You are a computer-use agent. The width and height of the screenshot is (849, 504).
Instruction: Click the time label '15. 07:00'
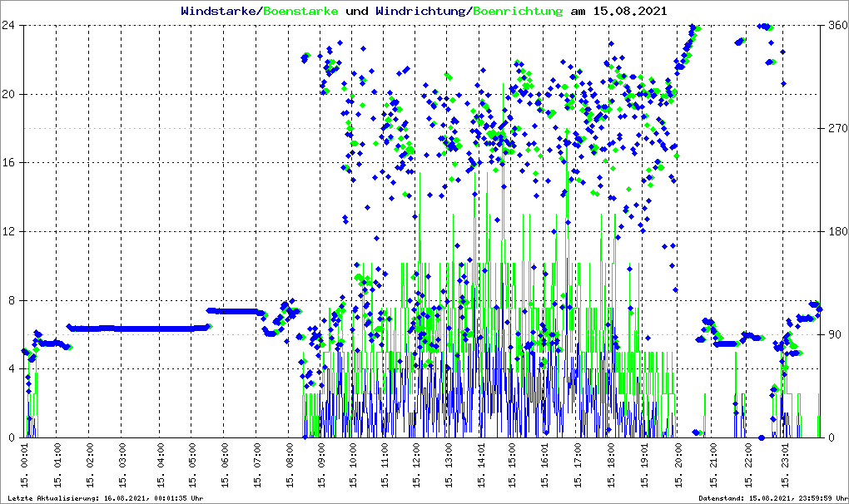256,465
